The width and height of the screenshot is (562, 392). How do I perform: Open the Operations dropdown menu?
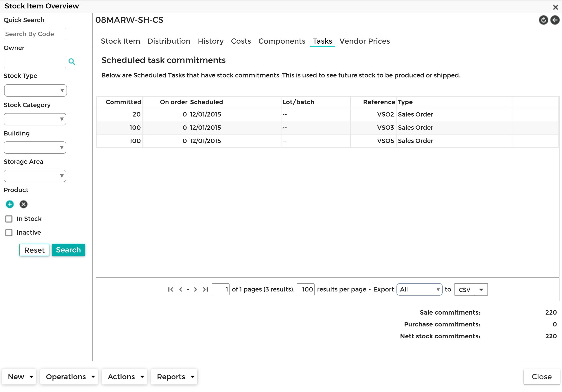pyautogui.click(x=69, y=377)
